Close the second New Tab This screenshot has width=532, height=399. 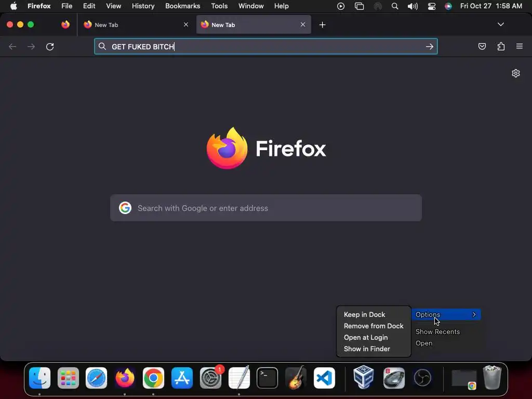click(x=303, y=24)
